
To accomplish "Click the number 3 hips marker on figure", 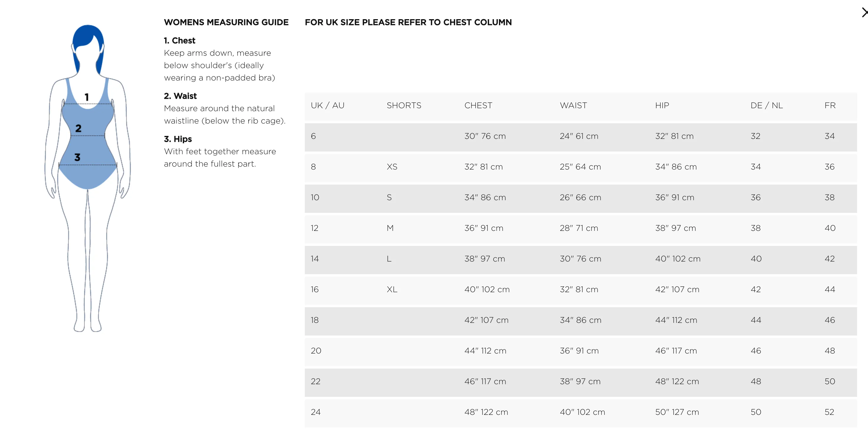I will (77, 157).
